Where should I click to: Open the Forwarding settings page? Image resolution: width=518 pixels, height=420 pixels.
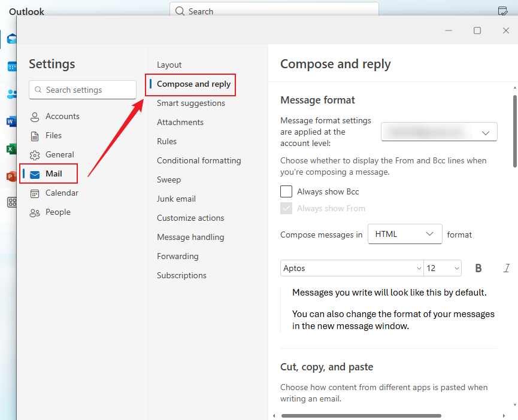(177, 256)
